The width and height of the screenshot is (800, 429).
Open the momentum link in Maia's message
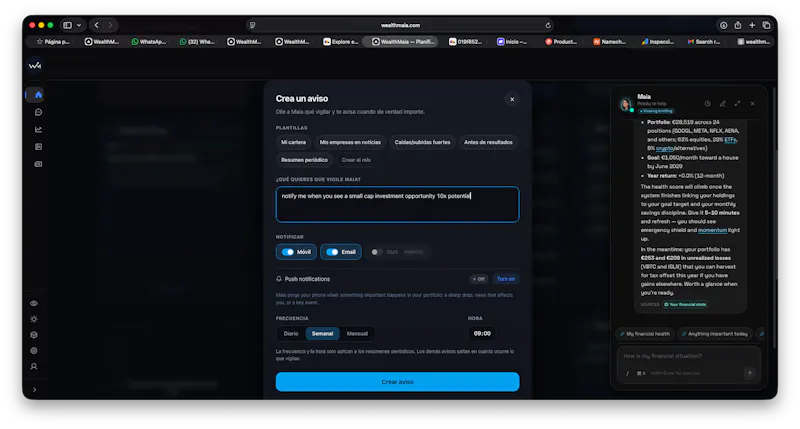(712, 231)
